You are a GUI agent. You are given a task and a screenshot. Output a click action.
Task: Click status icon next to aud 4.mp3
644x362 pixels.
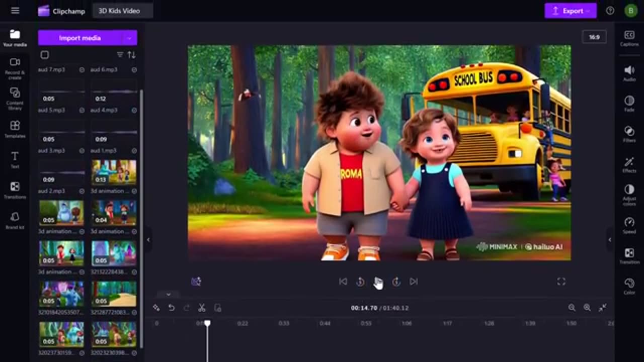click(x=134, y=110)
